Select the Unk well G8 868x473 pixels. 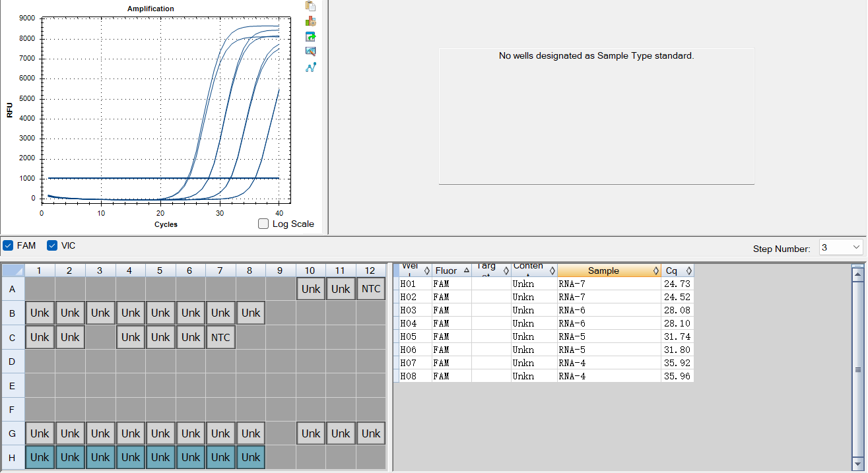(251, 433)
